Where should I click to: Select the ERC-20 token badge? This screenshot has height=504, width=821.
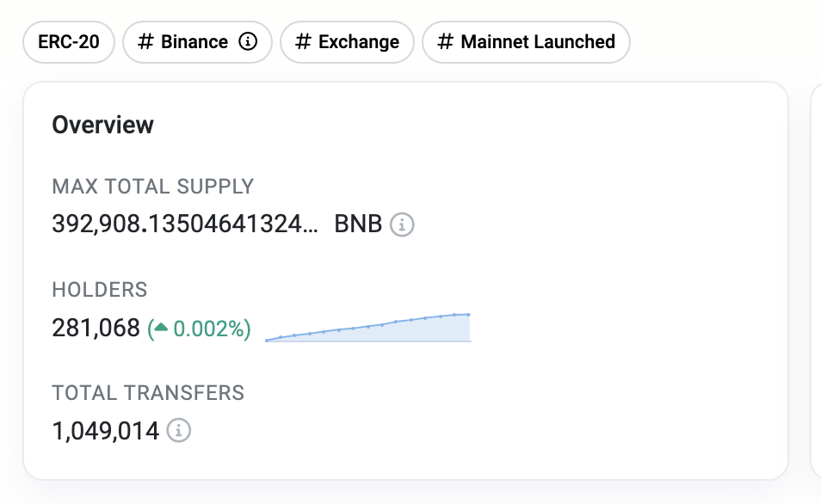[68, 40]
